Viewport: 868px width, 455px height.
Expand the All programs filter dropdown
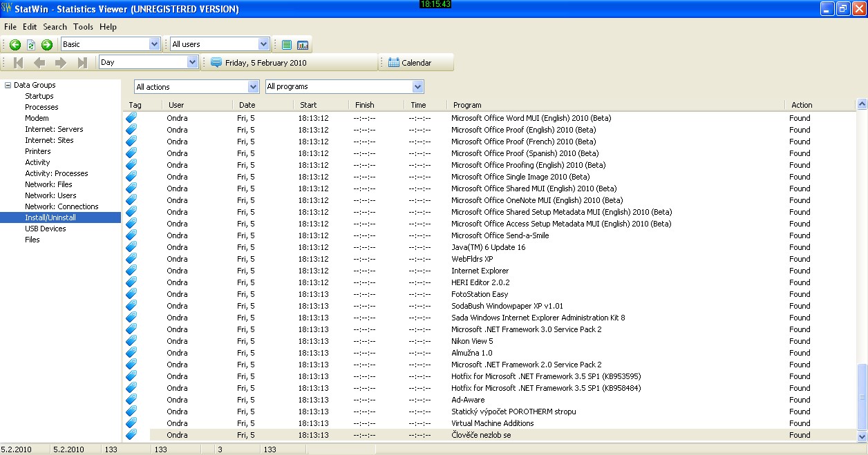point(417,87)
